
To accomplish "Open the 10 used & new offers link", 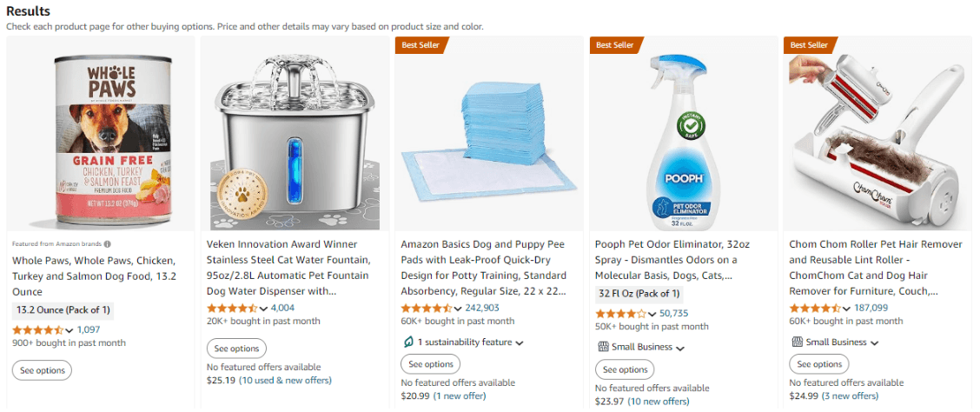I will pos(286,380).
